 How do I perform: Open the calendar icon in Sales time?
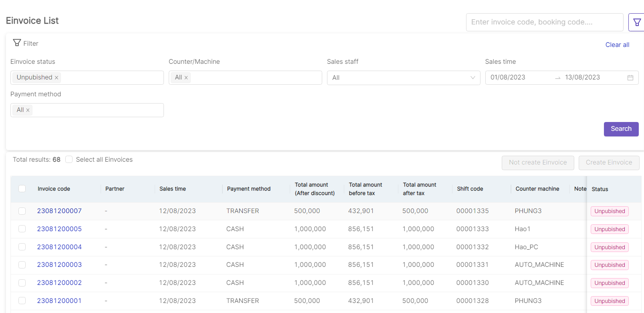tap(630, 78)
